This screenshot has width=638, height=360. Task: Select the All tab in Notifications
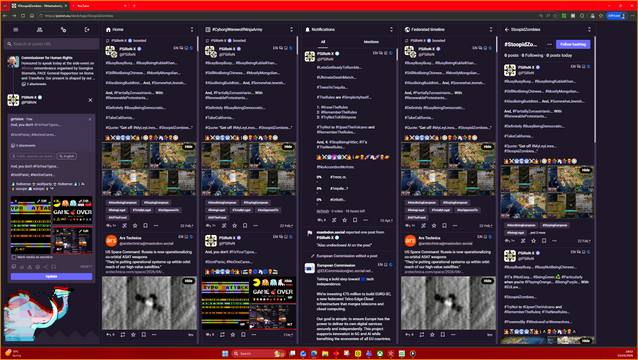point(323,41)
